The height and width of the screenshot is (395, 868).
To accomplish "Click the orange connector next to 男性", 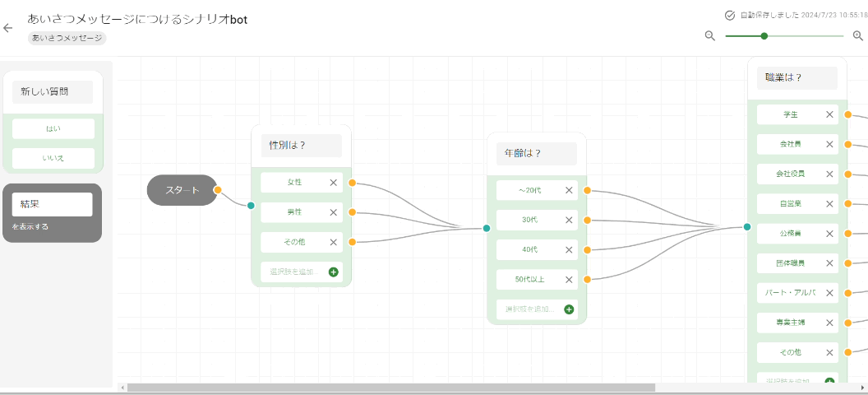I will [352, 212].
